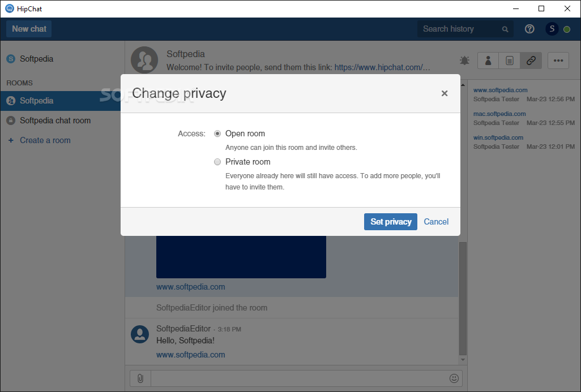The width and height of the screenshot is (581, 392).
Task: Click the plus icon beside Create a room
Action: [x=11, y=140]
